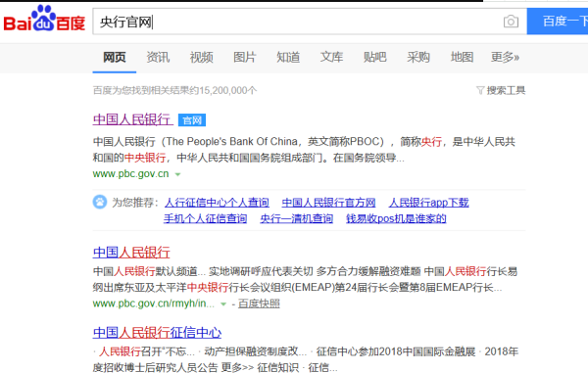Open camera image search icon
Viewport: 588px width, 373px height.
pyautogui.click(x=511, y=22)
